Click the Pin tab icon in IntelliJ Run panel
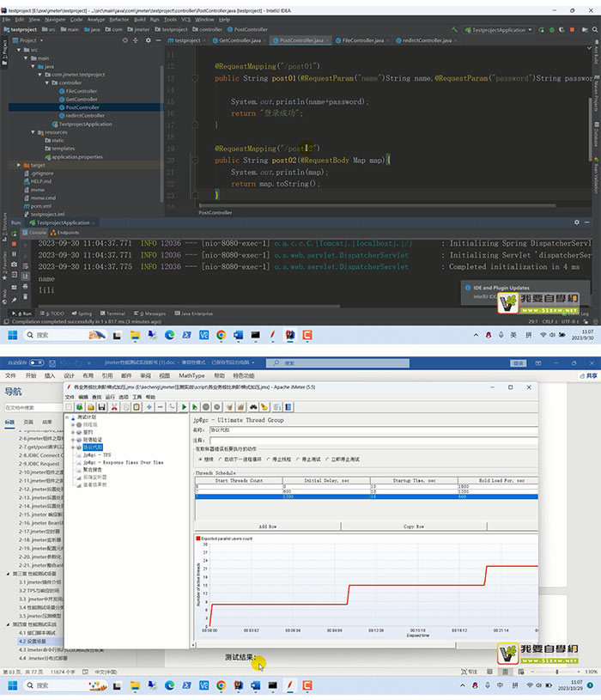This screenshot has width=601, height=700. click(14, 300)
